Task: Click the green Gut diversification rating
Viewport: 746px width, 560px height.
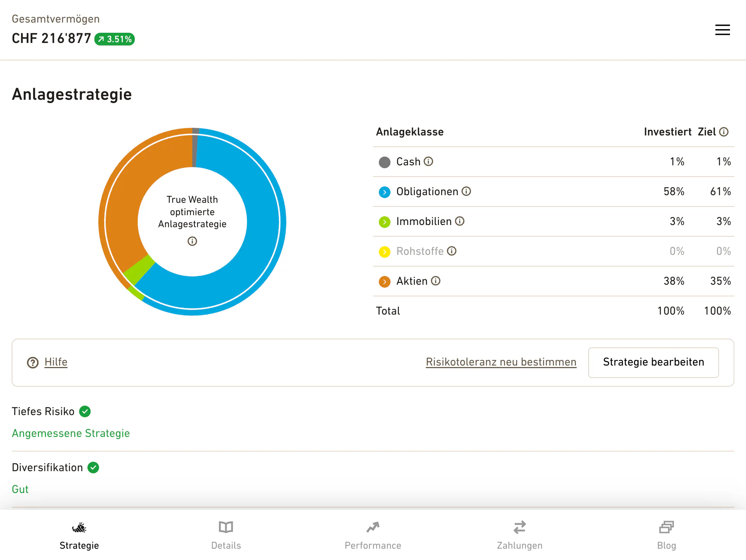Action: click(20, 489)
